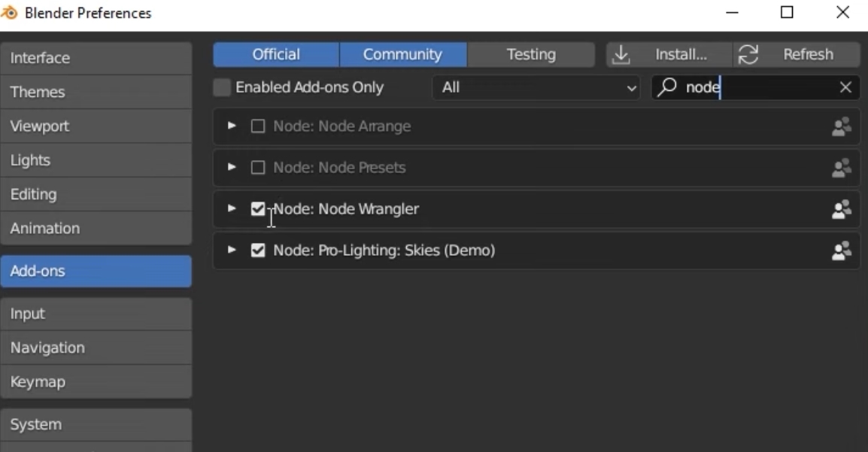The image size is (868, 452).
Task: Disable the Pro-Lighting: Skies add-on checkbox
Action: coord(258,250)
